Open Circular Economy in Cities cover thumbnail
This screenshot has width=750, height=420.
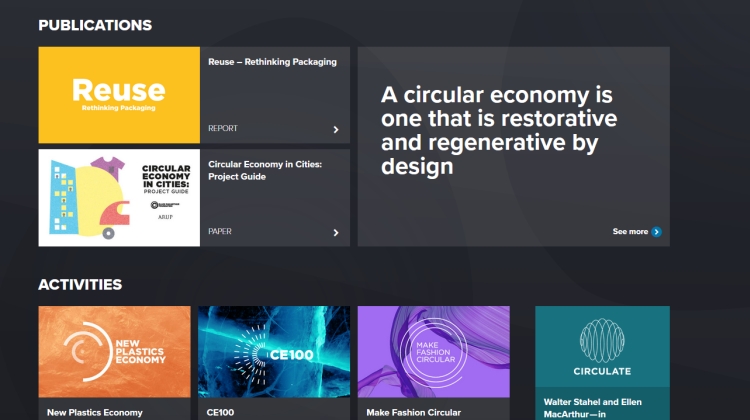(x=119, y=198)
